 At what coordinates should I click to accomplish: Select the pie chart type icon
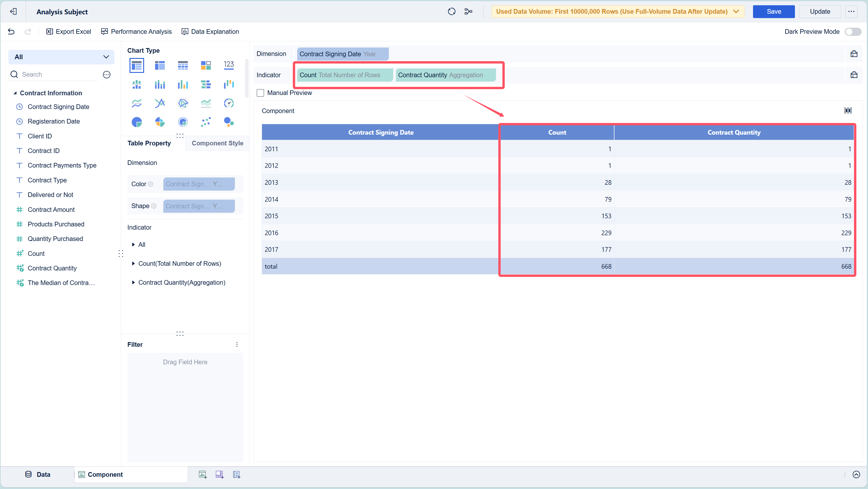pos(137,122)
